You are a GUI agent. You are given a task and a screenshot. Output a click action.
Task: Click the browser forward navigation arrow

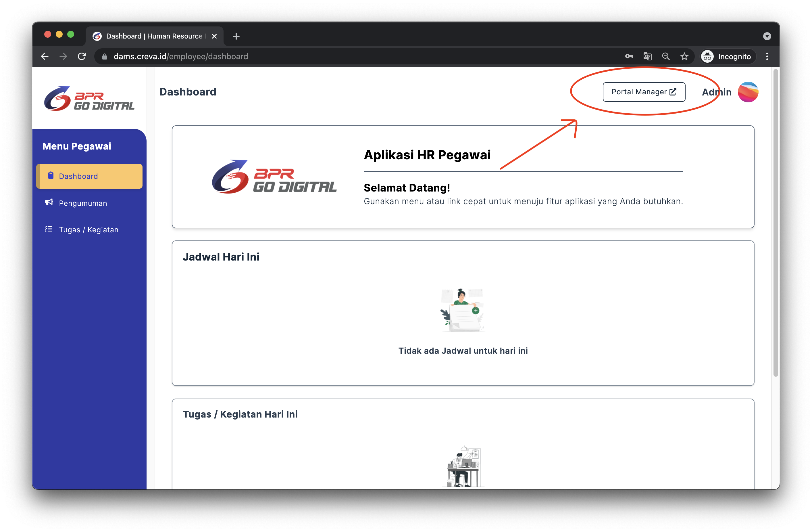tap(64, 57)
